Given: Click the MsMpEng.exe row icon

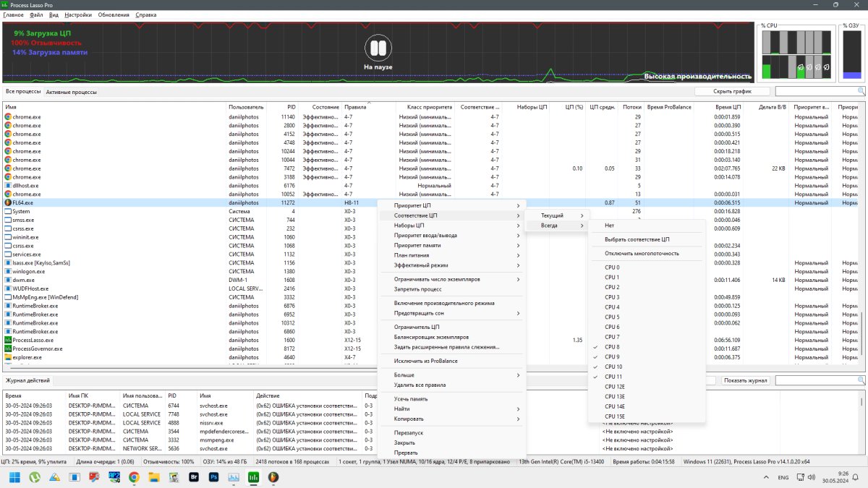Looking at the screenshot, I should point(8,297).
